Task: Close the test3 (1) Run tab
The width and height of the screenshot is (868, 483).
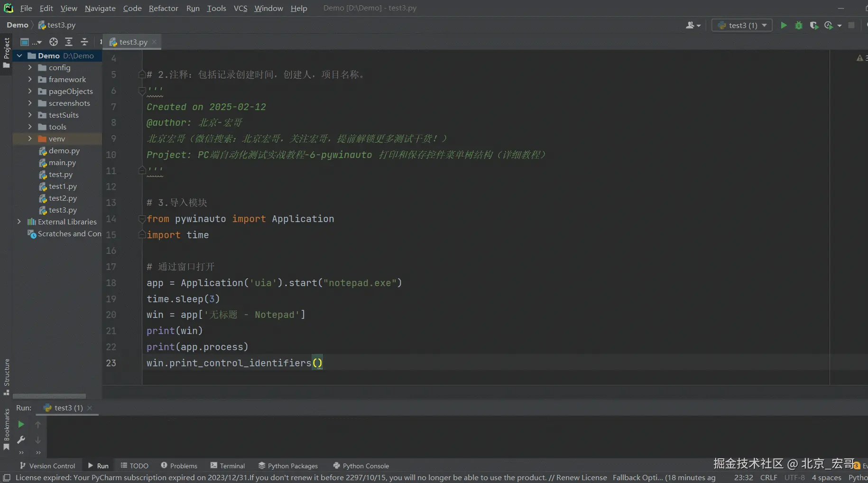Action: 90,408
